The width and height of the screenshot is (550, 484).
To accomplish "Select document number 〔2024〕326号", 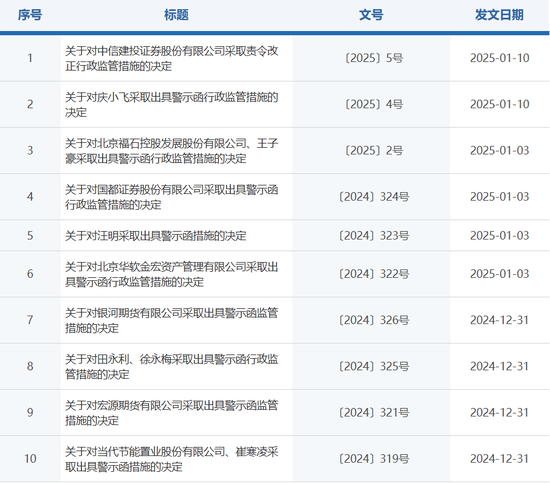I will (x=374, y=320).
